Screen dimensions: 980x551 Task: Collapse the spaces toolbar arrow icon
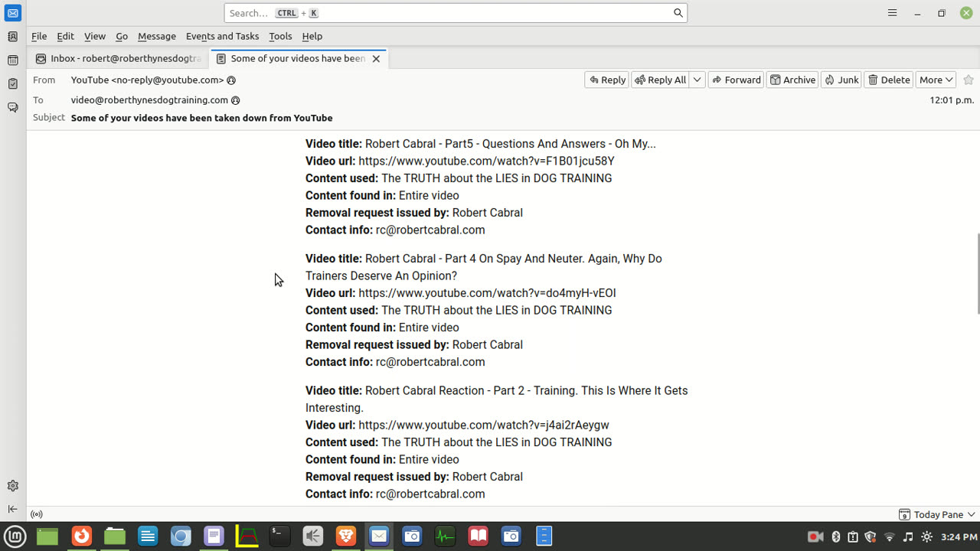coord(13,509)
